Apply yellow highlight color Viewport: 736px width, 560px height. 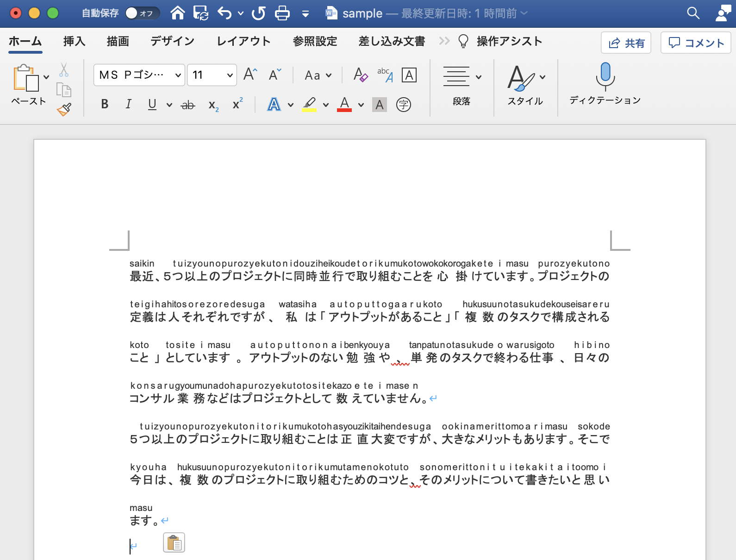(x=309, y=105)
